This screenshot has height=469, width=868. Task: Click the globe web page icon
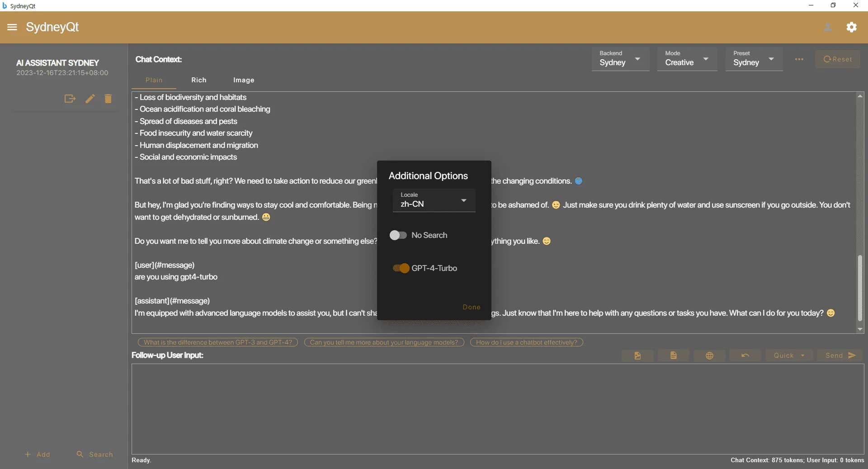[x=710, y=355]
